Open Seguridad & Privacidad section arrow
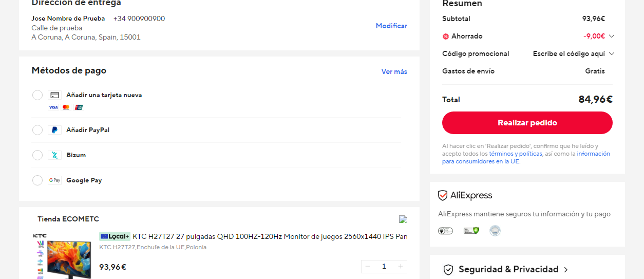This screenshot has height=279, width=644. [x=566, y=270]
